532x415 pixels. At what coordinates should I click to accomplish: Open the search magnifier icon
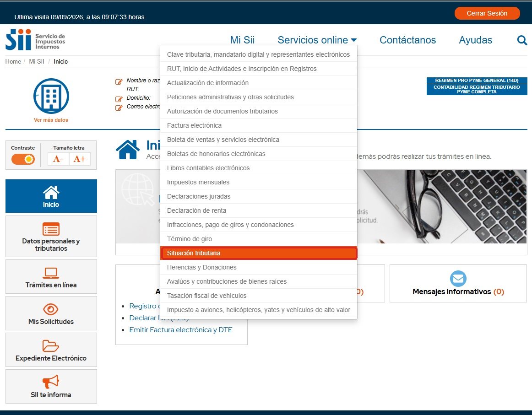pyautogui.click(x=522, y=40)
